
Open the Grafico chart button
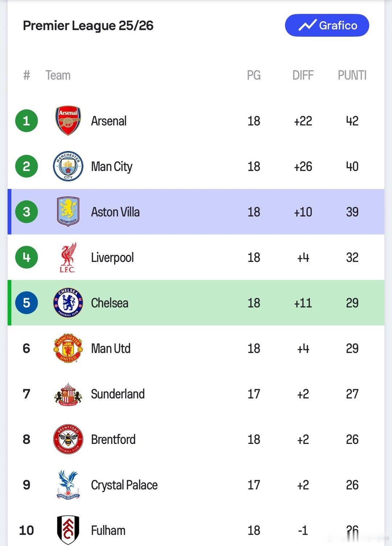tap(327, 25)
